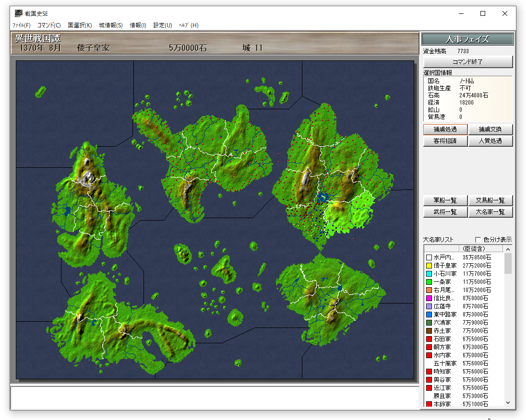Open the 大名家一覧 list

pyautogui.click(x=490, y=212)
